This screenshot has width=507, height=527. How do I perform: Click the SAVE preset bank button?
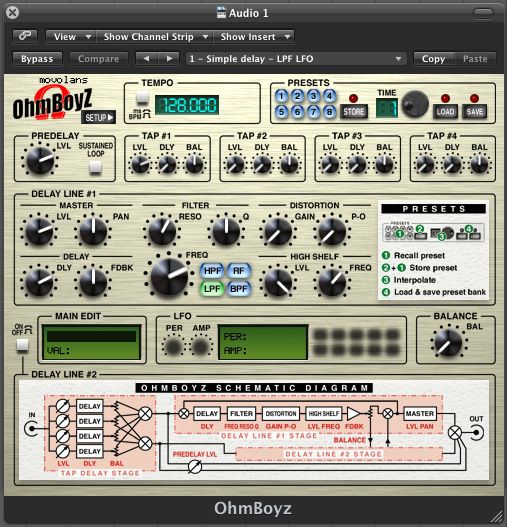tap(474, 112)
